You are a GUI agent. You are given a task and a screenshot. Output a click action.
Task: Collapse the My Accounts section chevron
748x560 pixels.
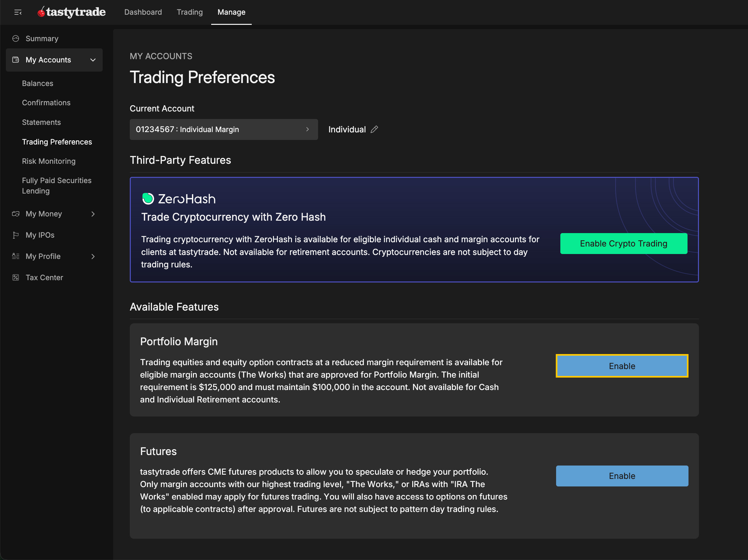click(93, 60)
